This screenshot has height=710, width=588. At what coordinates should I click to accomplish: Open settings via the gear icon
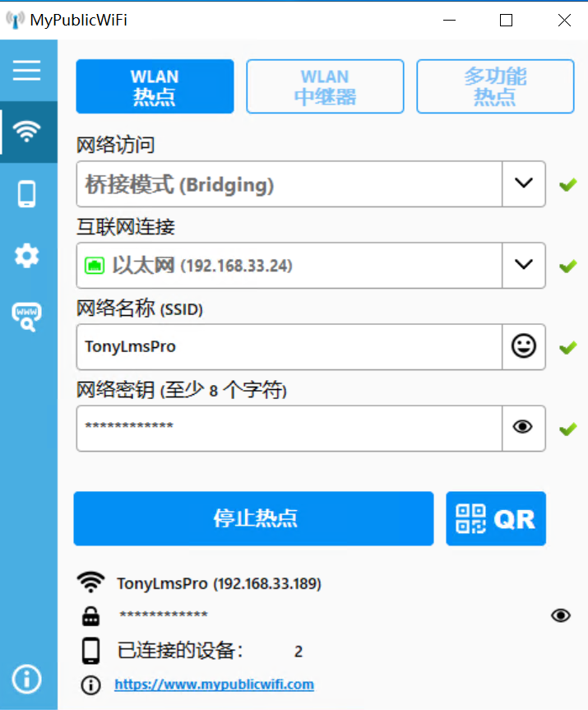point(26,255)
